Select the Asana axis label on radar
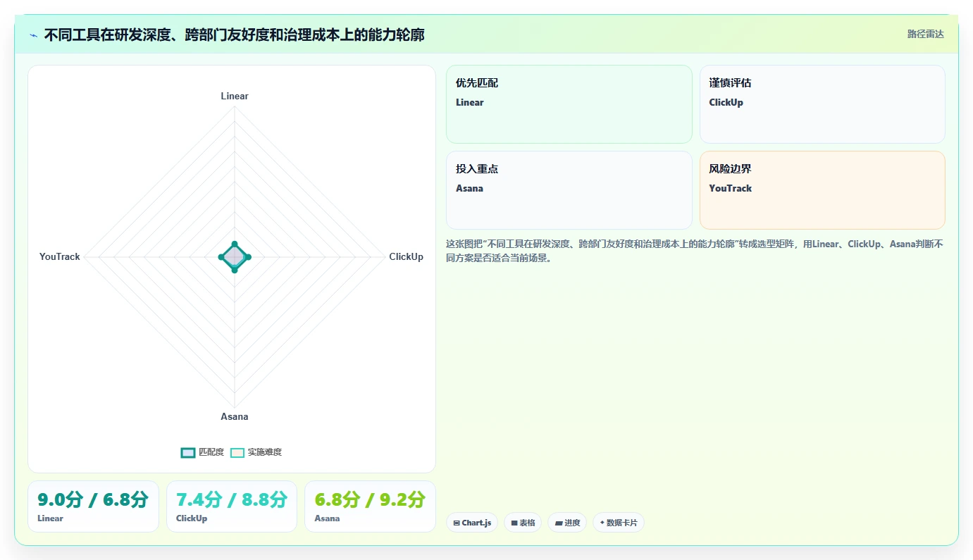The image size is (973, 560). pyautogui.click(x=235, y=416)
